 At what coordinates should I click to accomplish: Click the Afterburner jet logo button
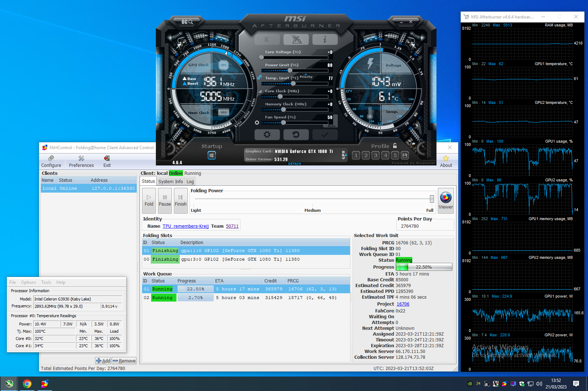pyautogui.click(x=296, y=39)
